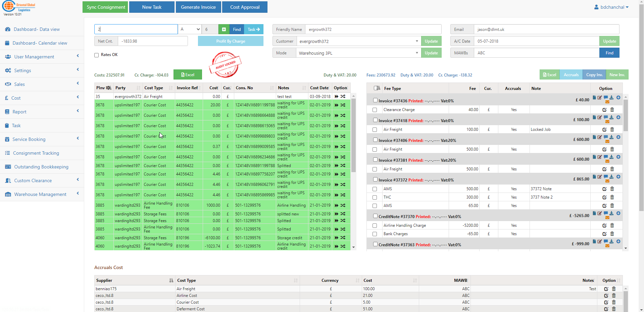Open Consignment Tracking in the sidebar
The height and width of the screenshot is (312, 644).
36,153
